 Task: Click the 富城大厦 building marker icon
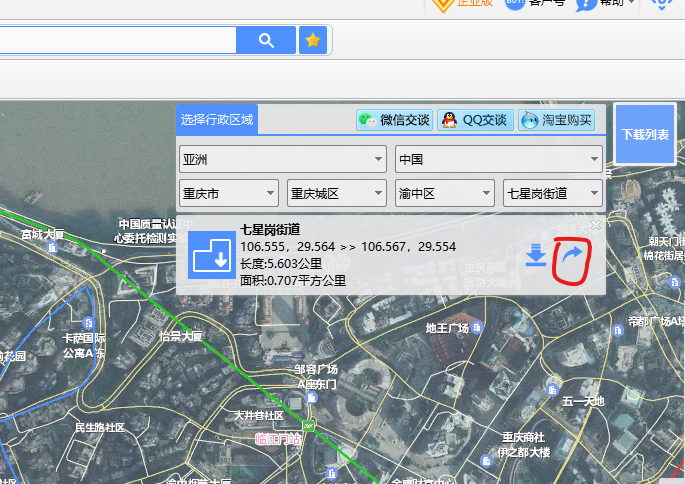[52, 248]
